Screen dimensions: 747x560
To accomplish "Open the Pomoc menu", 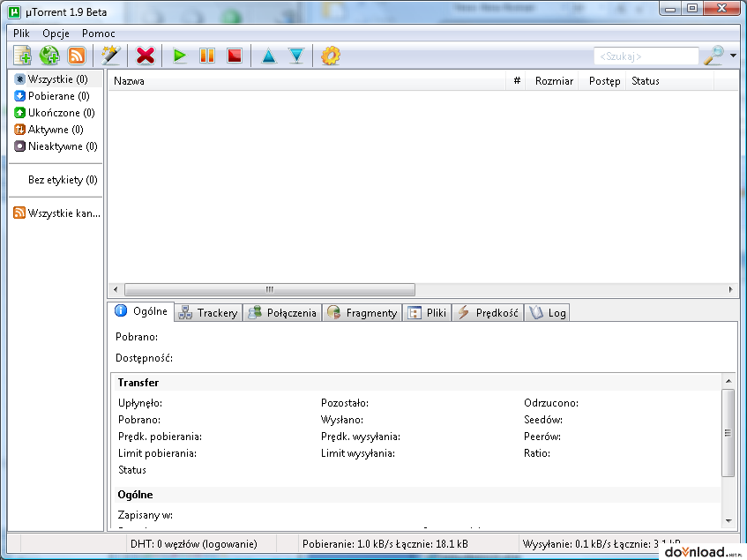I will (x=99, y=34).
